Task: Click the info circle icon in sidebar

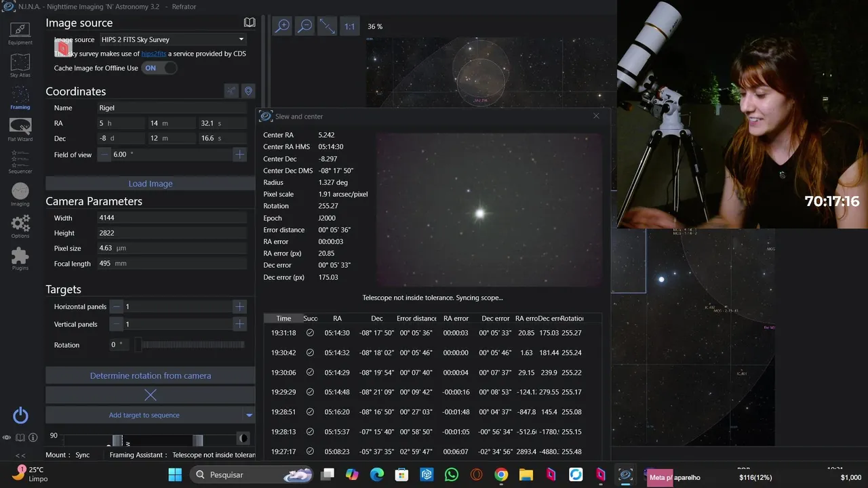Action: click(x=33, y=438)
